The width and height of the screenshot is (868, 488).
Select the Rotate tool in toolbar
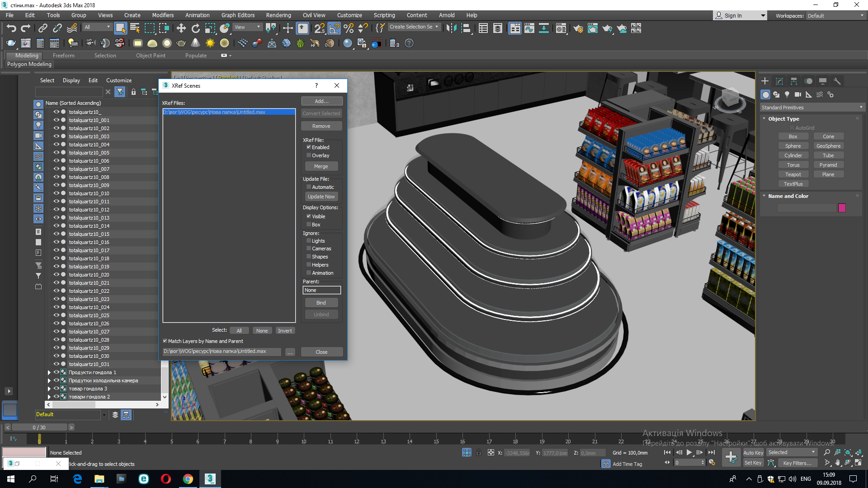point(196,28)
